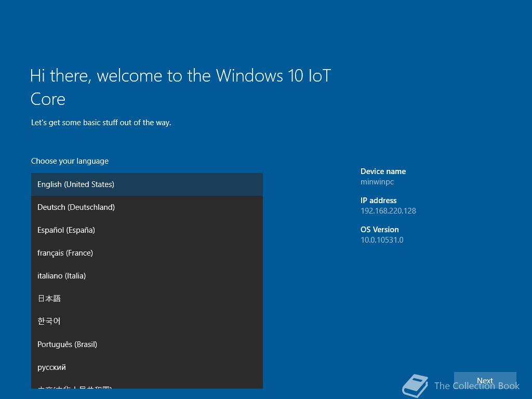Click the device name value minwinpc
532x399 pixels.
pos(377,182)
